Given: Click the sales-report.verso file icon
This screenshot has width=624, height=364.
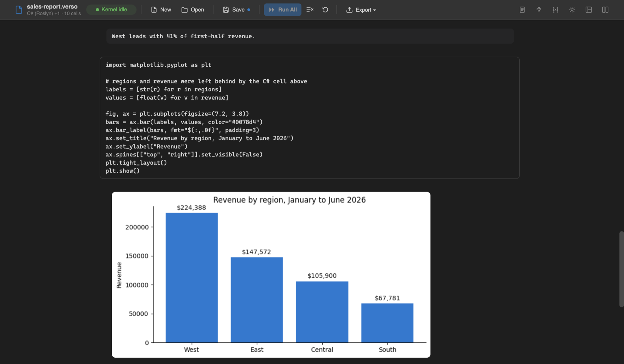Looking at the screenshot, I should click(x=19, y=10).
